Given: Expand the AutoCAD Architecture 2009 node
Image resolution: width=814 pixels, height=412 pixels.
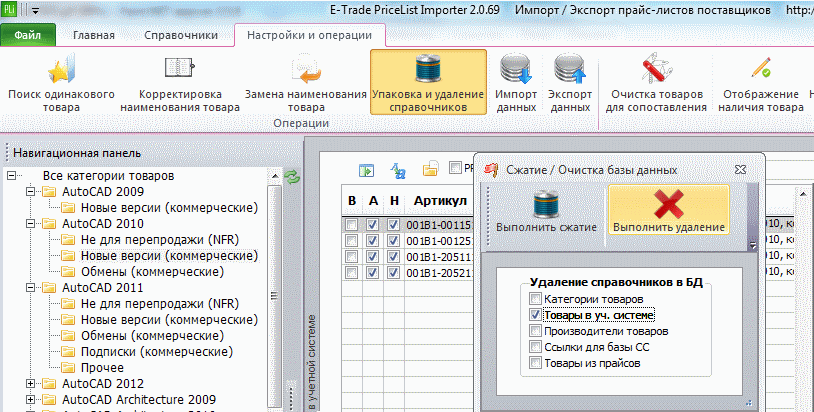Looking at the screenshot, I should (31, 400).
